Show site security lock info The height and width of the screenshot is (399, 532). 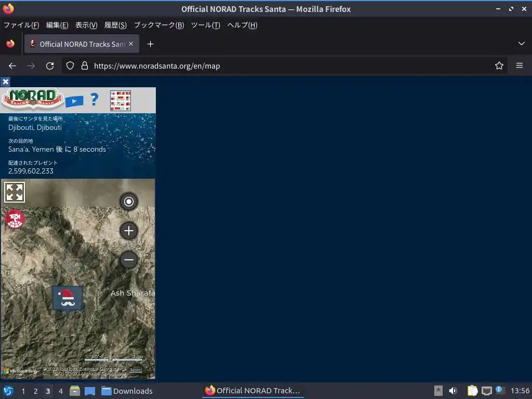tap(85, 66)
